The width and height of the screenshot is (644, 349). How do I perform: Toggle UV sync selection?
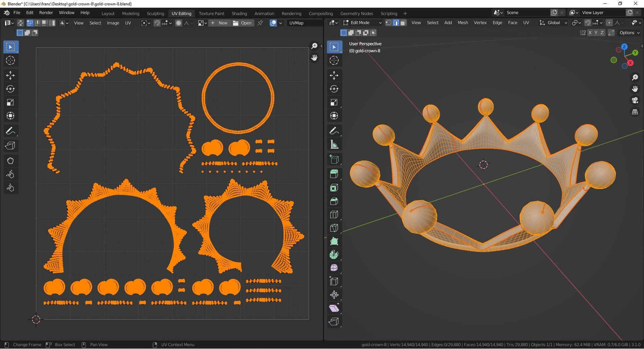pos(20,23)
